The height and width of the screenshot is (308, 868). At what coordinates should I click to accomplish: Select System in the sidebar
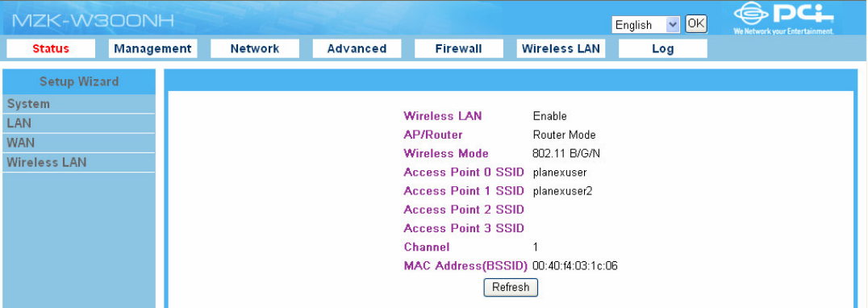point(78,104)
